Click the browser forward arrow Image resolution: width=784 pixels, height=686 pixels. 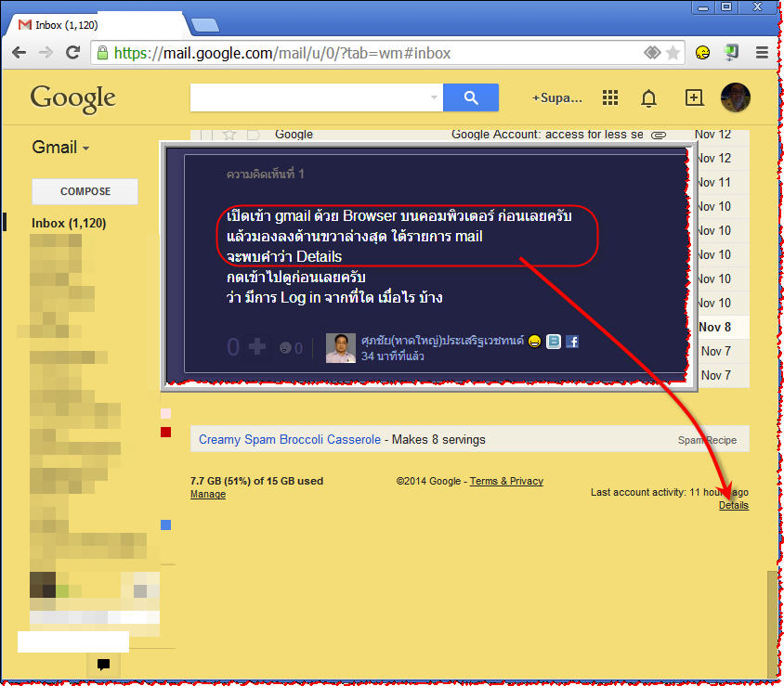46,53
